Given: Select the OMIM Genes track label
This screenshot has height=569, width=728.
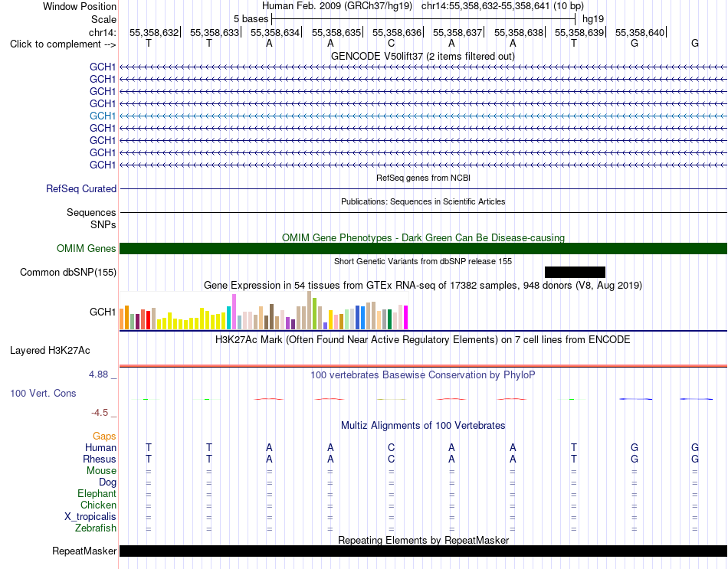Looking at the screenshot, I should click(87, 248).
